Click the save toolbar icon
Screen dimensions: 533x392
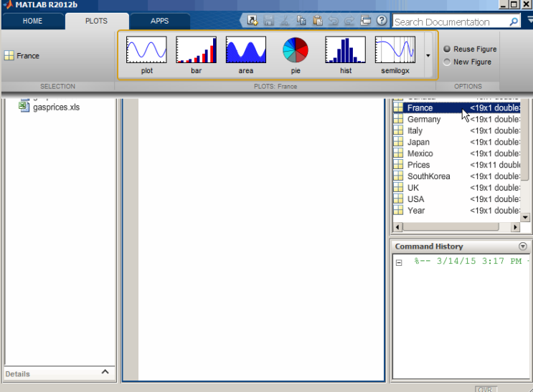pyautogui.click(x=268, y=21)
